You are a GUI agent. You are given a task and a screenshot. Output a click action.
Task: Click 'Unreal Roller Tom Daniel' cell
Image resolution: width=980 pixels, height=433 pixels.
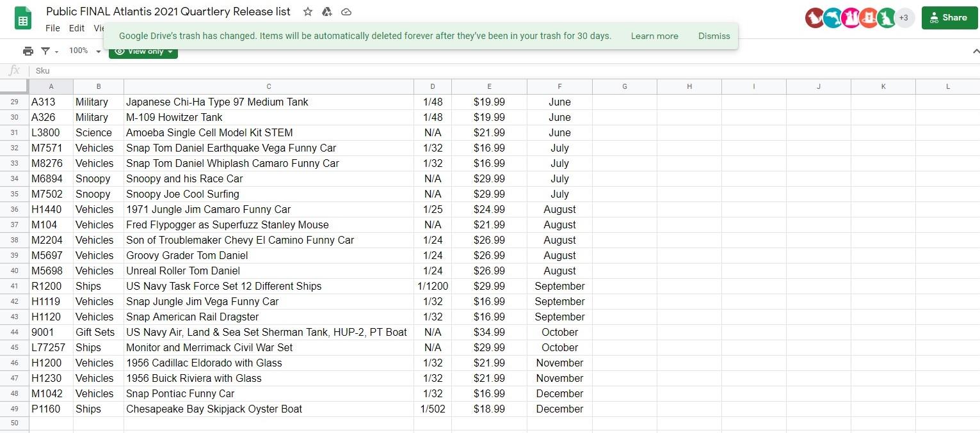[269, 271]
